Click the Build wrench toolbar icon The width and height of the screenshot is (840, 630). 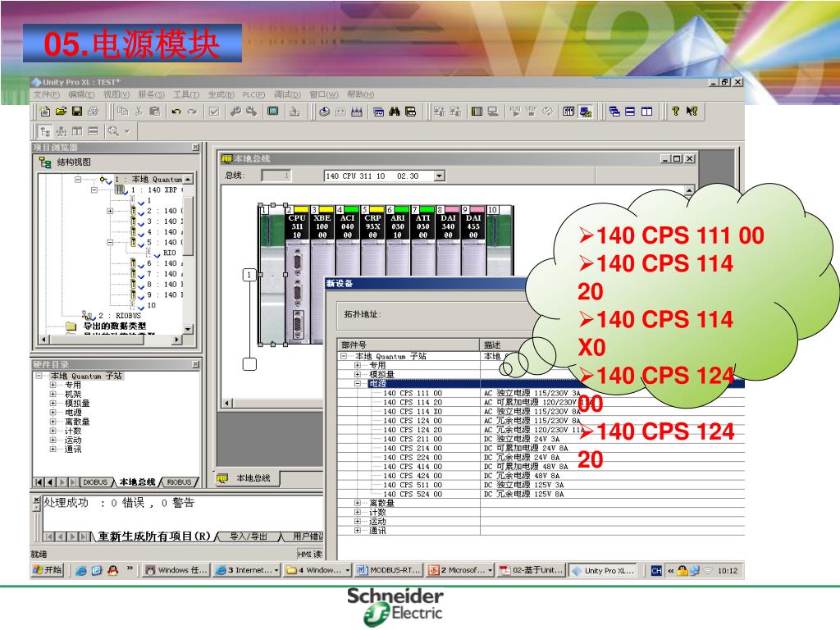[235, 112]
